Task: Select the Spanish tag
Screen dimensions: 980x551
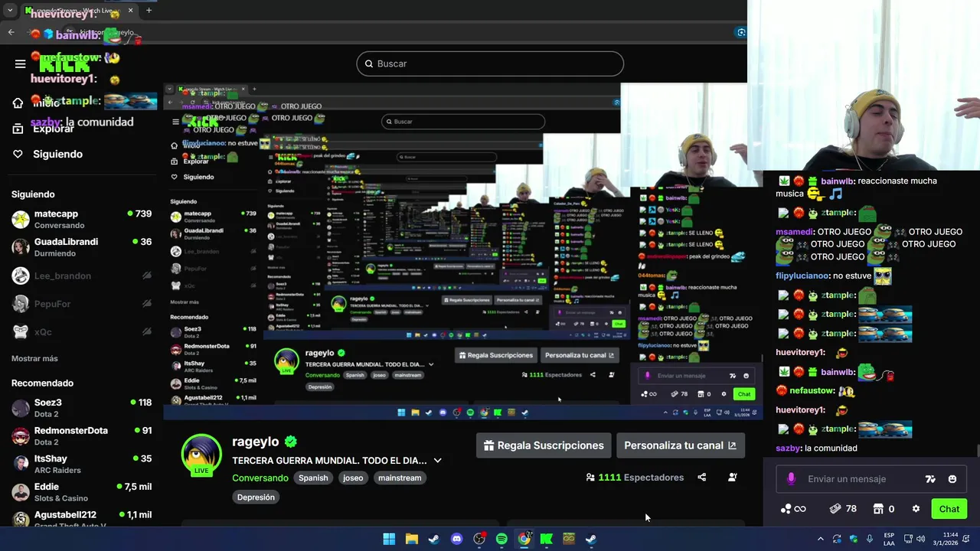Action: click(313, 478)
